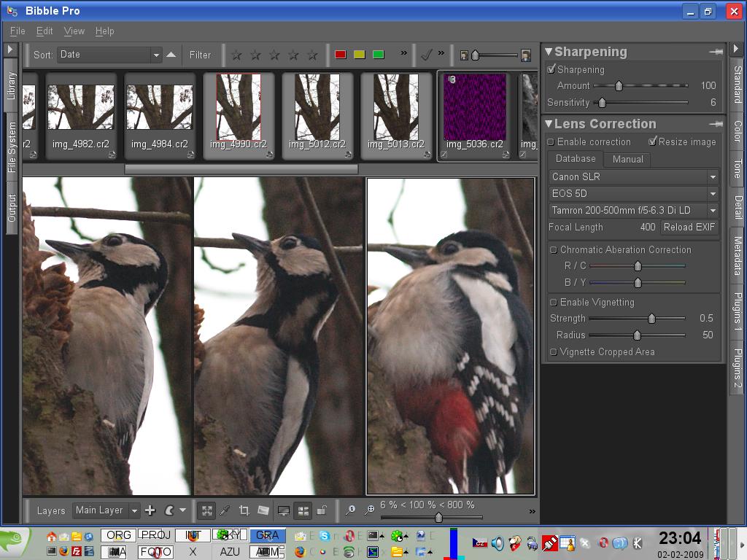Enable Chromatic Aberation Correction
This screenshot has height=560, width=747.
[554, 250]
